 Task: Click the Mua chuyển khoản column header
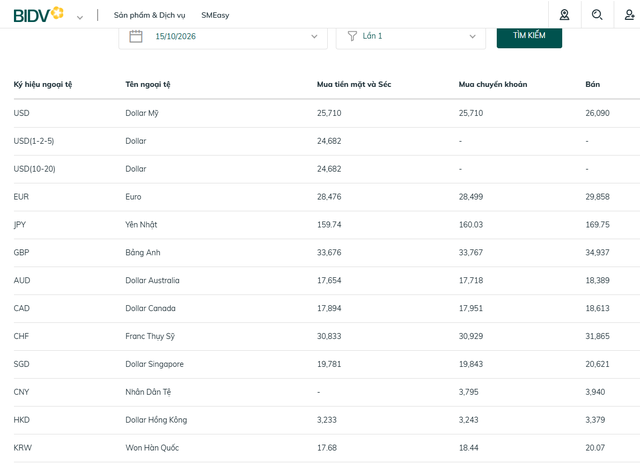493,84
